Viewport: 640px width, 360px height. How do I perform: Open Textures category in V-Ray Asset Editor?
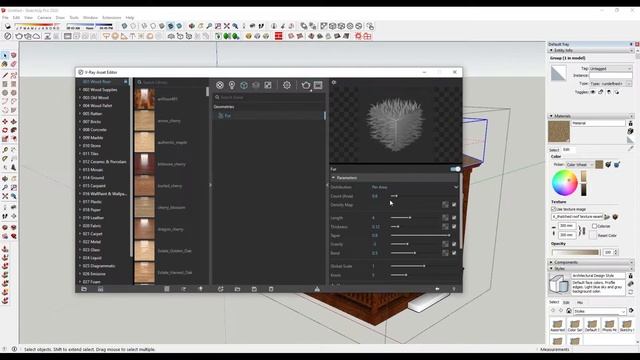(x=268, y=85)
